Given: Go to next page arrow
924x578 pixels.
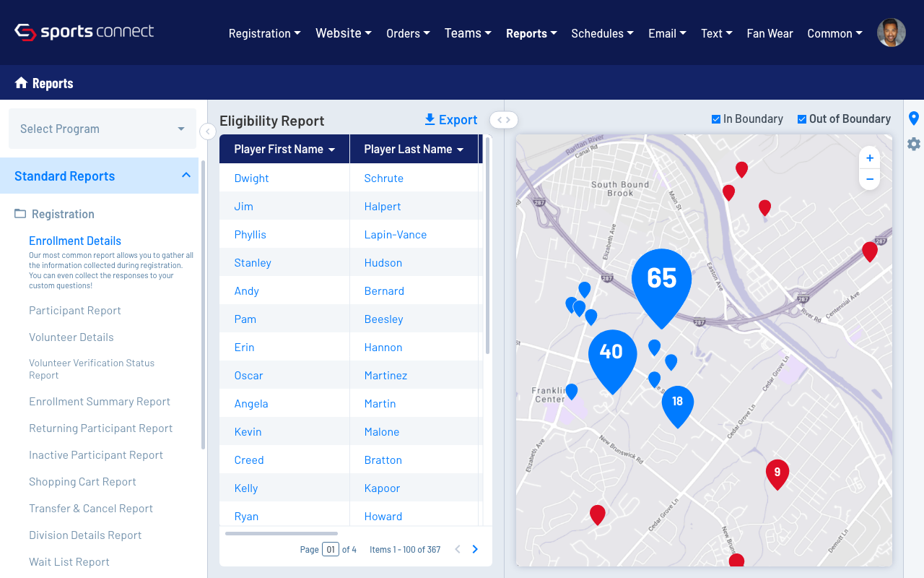Looking at the screenshot, I should coord(475,549).
